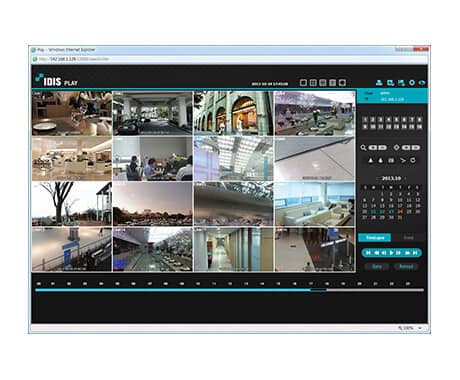Click the Play button in playback bar
Screen dimensions: 460x380
pyautogui.click(x=391, y=253)
